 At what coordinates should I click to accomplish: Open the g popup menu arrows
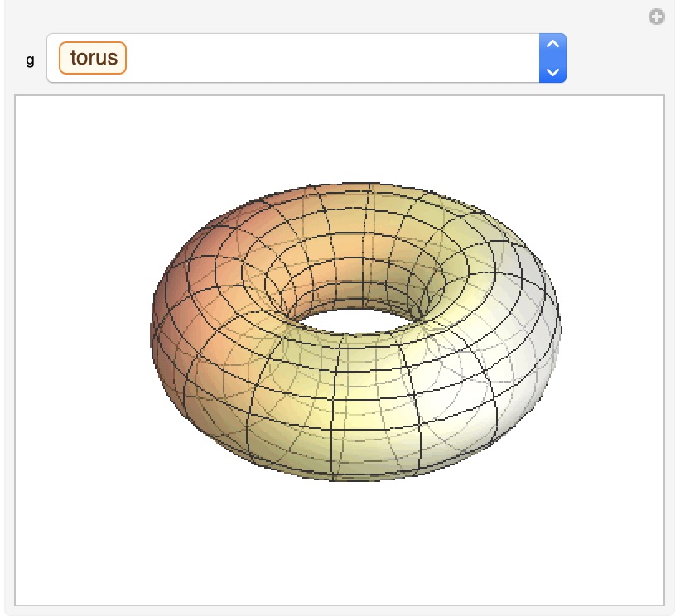click(x=552, y=58)
